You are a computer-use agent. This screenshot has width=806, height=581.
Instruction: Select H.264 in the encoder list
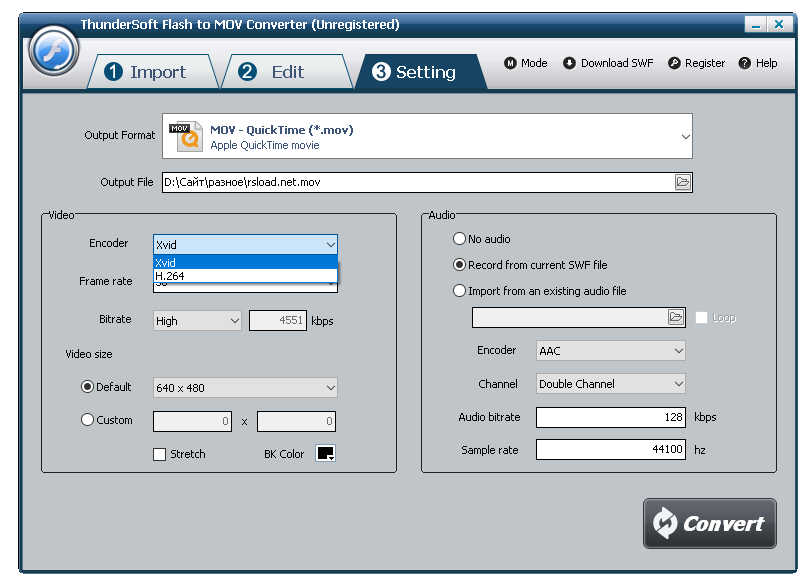[245, 276]
